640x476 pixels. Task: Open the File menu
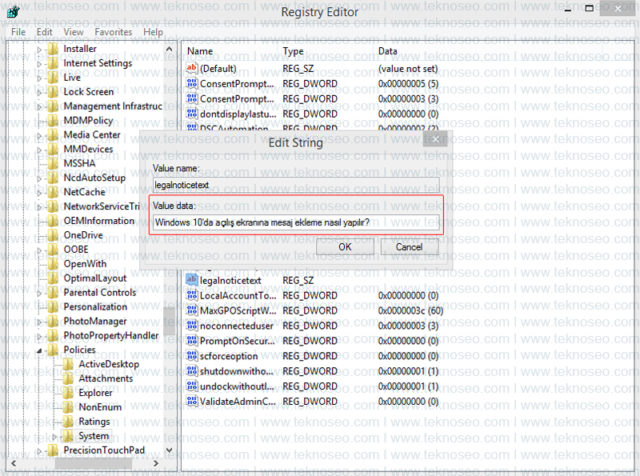pyautogui.click(x=18, y=32)
